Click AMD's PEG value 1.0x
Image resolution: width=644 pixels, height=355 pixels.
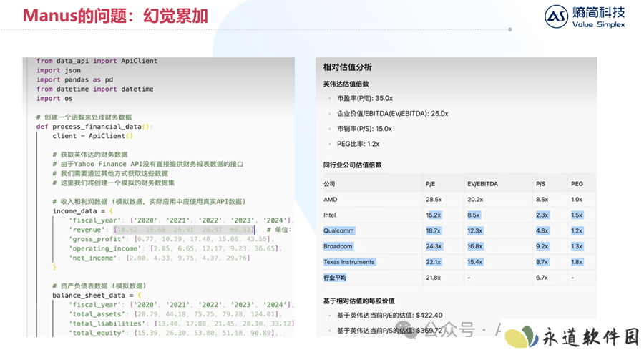(x=577, y=199)
